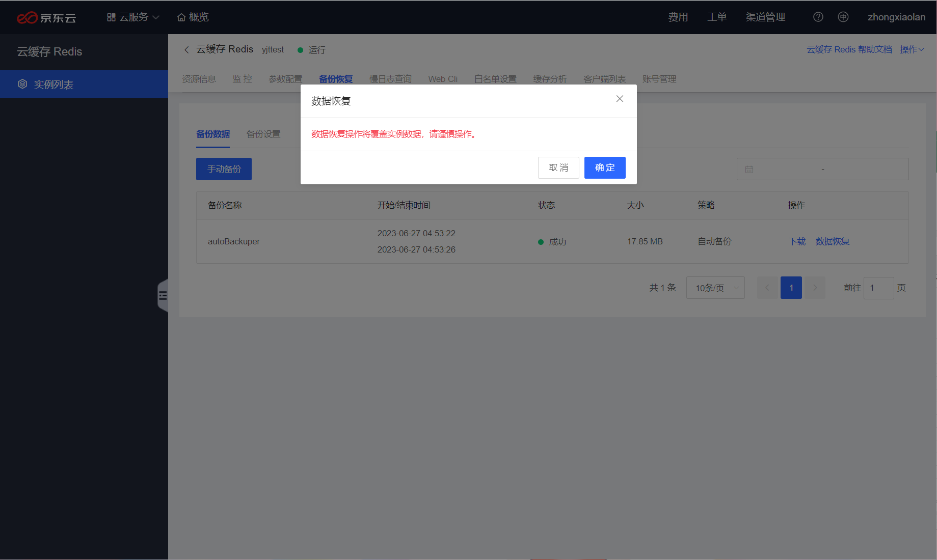Open the help question mark icon

tap(818, 17)
